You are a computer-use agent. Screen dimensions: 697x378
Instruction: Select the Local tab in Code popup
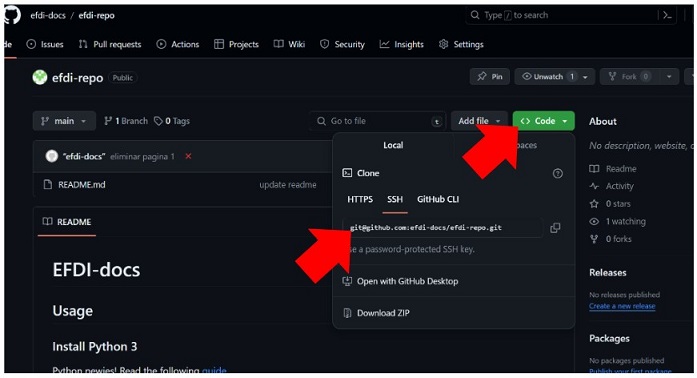pyautogui.click(x=393, y=145)
